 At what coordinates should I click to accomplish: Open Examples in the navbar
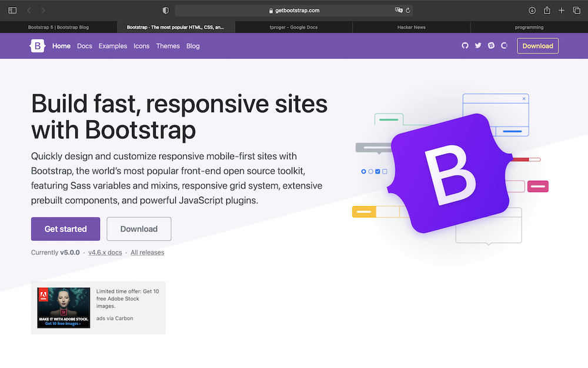[x=113, y=46]
